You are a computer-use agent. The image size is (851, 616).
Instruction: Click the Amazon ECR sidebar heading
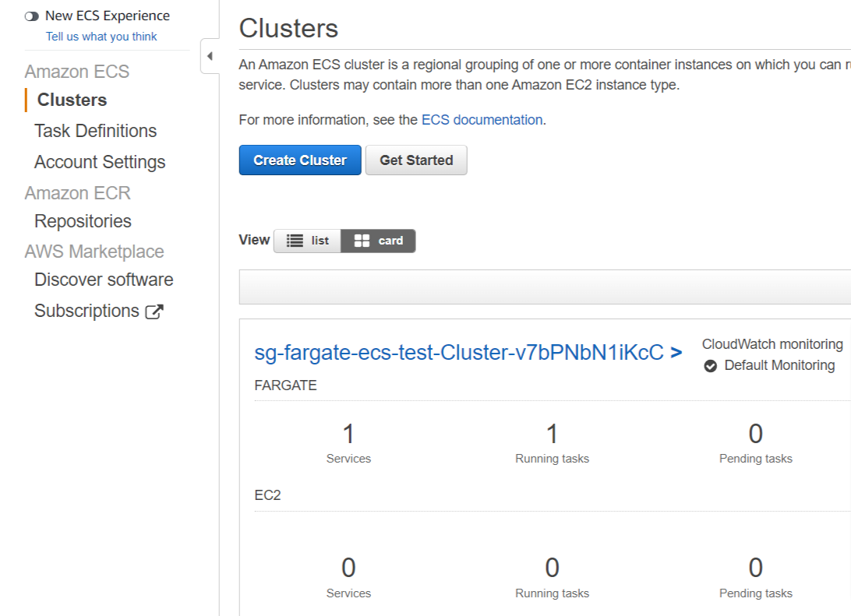78,193
